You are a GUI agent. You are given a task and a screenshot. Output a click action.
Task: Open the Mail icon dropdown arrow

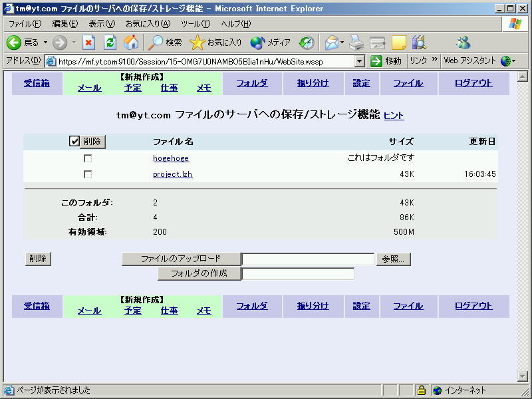(x=342, y=43)
